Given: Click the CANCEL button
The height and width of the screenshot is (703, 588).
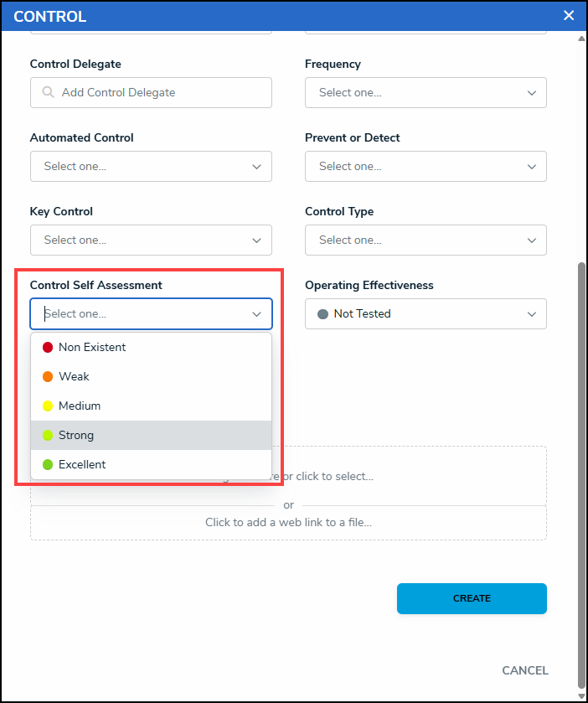Looking at the screenshot, I should (x=525, y=670).
